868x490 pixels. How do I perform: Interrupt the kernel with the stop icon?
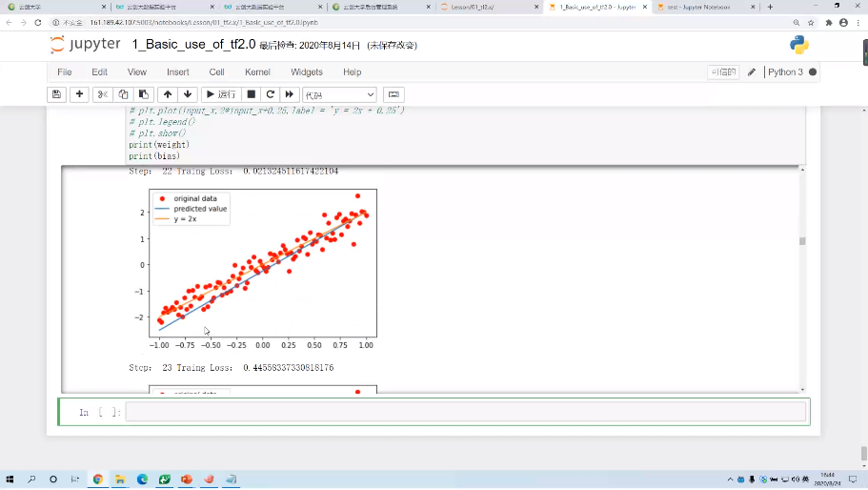[251, 94]
